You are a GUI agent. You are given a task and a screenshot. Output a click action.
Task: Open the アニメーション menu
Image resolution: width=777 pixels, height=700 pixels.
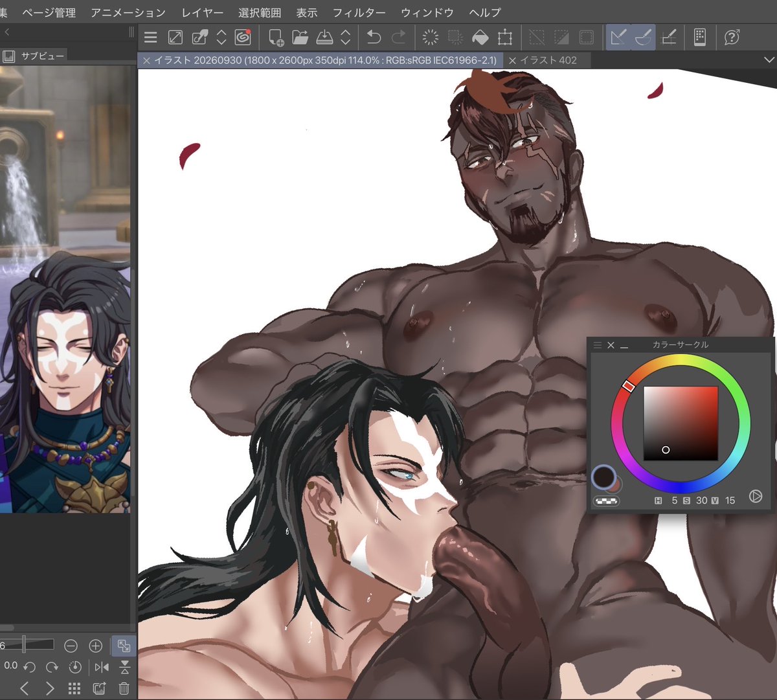pos(128,12)
